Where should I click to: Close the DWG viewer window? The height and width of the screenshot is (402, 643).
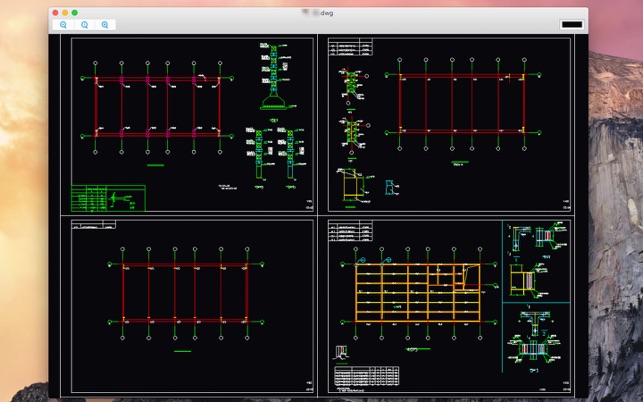pos(55,12)
